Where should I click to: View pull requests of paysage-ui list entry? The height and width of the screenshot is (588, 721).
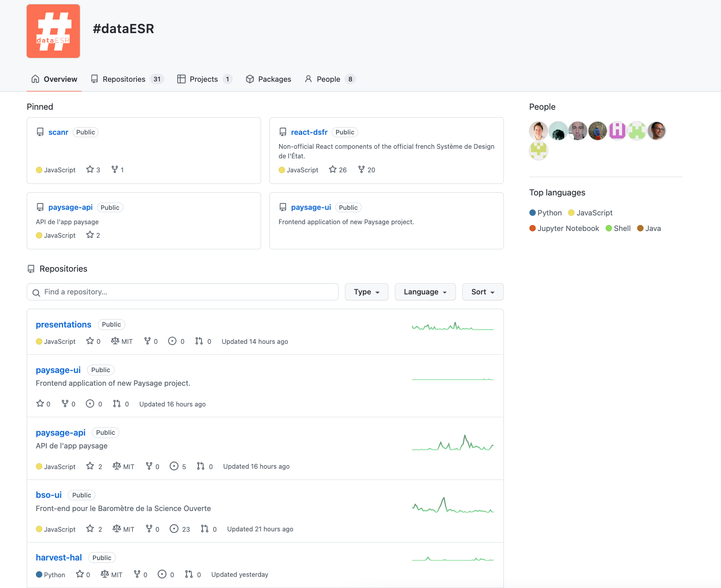coord(121,404)
